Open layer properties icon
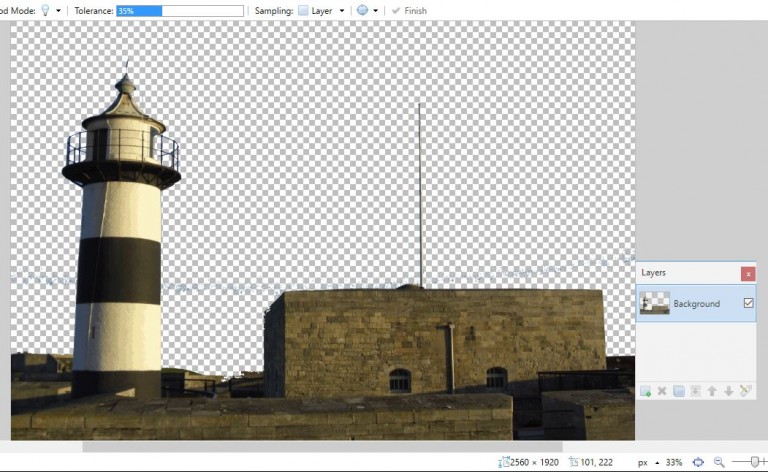768x472 pixels. [x=745, y=391]
